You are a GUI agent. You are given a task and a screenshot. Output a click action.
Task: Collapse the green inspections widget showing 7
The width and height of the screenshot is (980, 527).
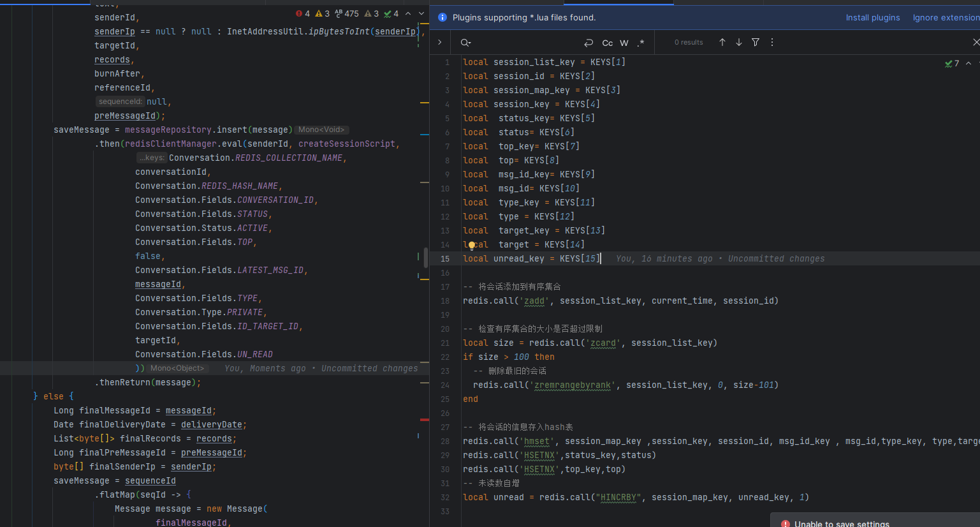tap(969, 63)
